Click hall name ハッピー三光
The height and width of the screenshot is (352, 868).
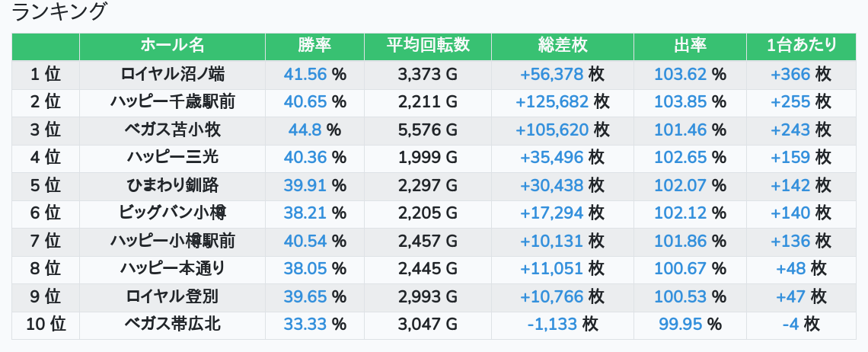pyautogui.click(x=172, y=158)
